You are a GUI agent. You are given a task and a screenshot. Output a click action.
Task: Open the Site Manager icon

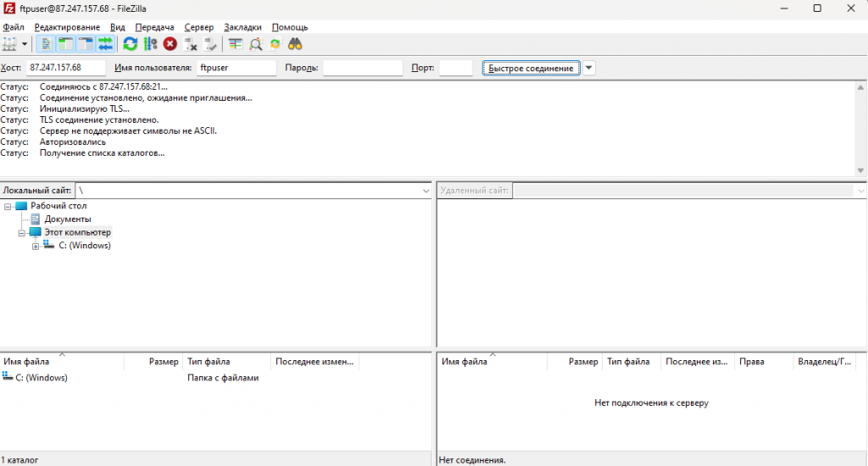9,44
